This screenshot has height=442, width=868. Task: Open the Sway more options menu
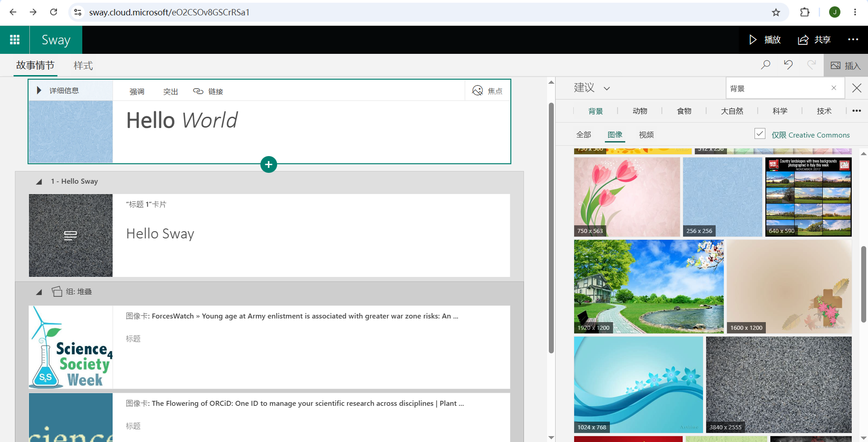[853, 40]
